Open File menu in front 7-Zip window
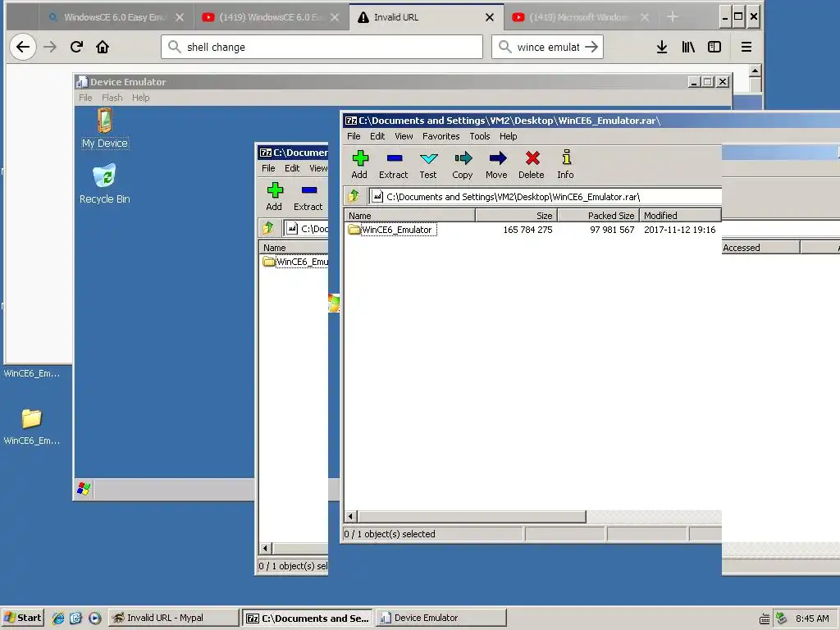The width and height of the screenshot is (840, 630). pyautogui.click(x=354, y=136)
